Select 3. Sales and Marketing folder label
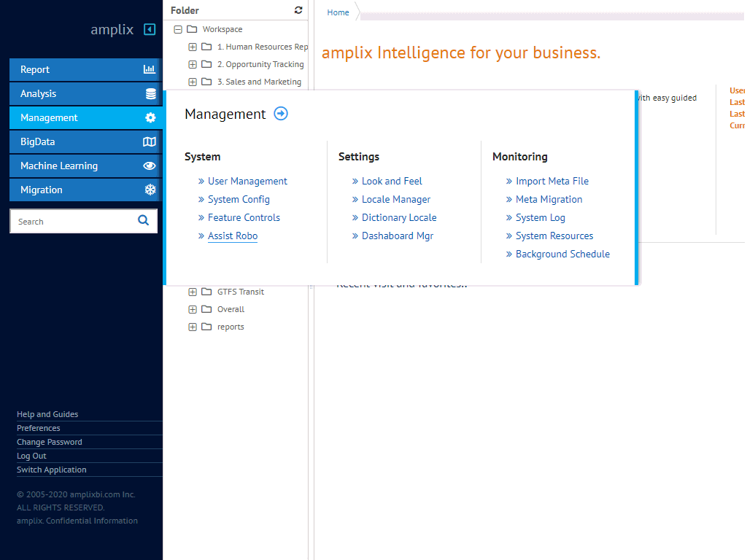747x560 pixels. (259, 82)
